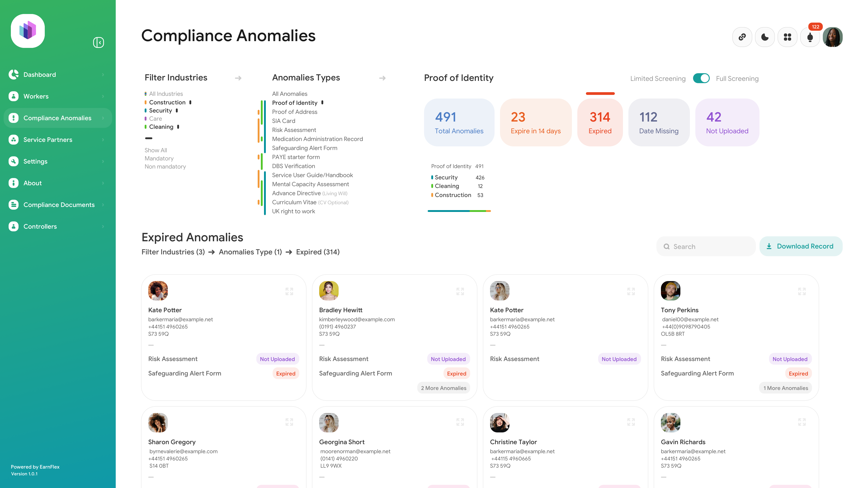Open the 314 Expired tab

point(600,122)
